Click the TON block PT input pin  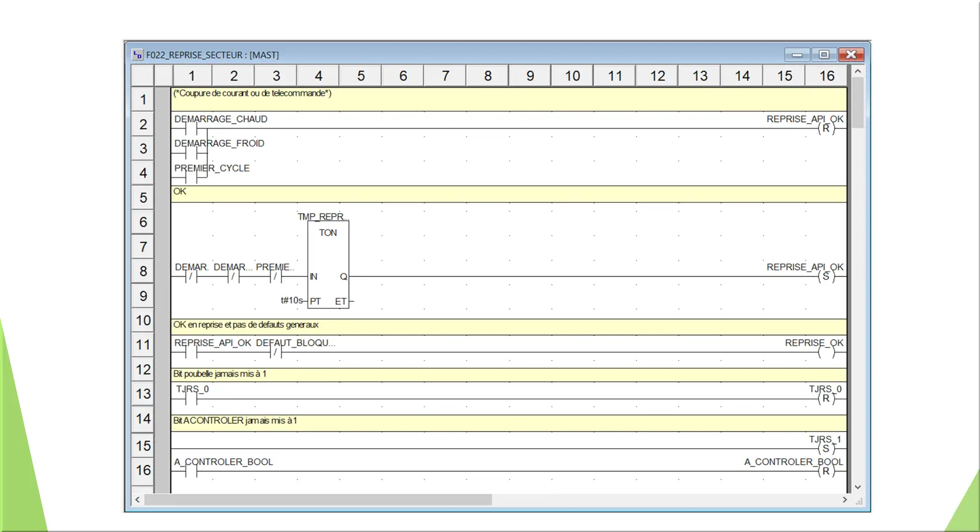click(x=315, y=301)
